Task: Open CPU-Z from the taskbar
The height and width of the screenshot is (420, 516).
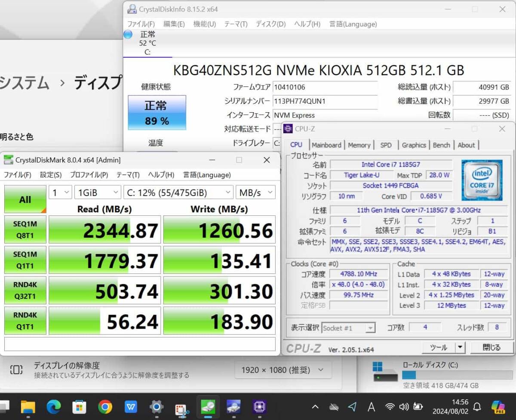Action: [x=259, y=406]
